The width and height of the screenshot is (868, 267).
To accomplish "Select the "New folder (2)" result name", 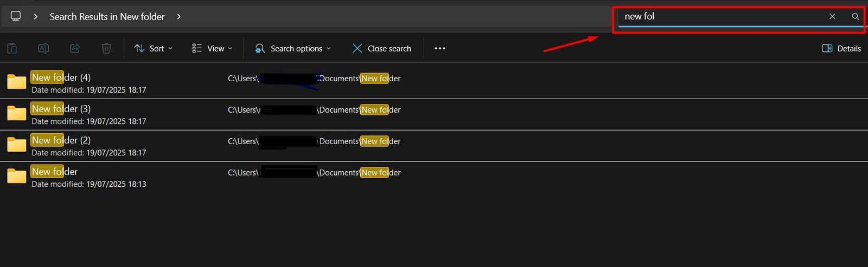I will tap(61, 140).
